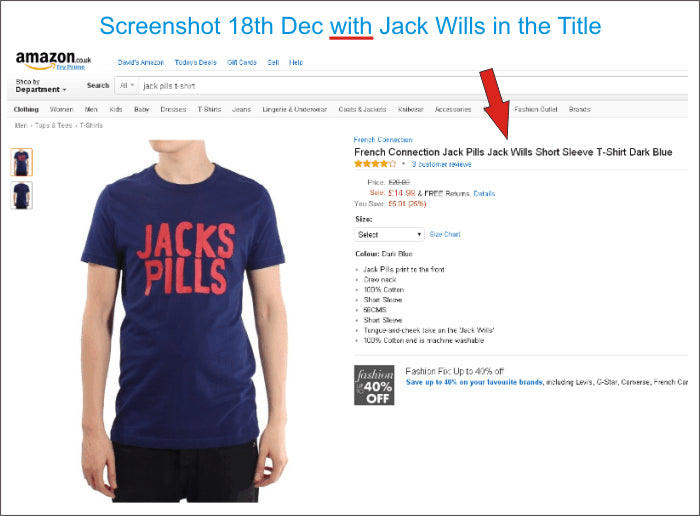Click the search field containing jack pills t-shirt

[413, 86]
